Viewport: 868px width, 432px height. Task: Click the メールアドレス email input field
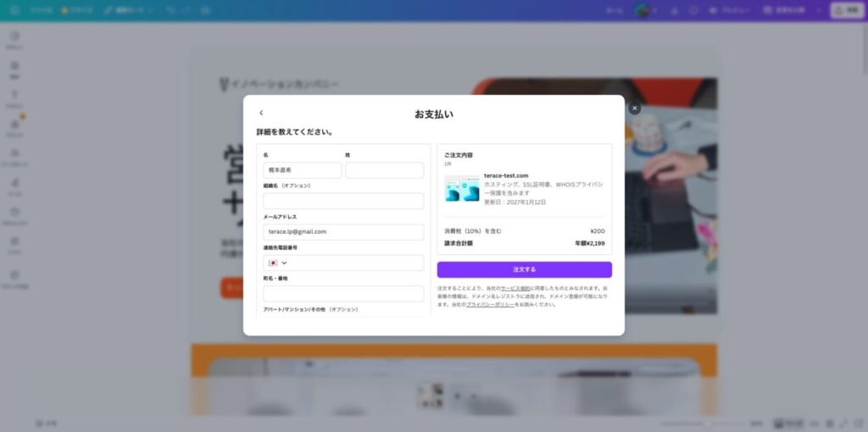click(343, 231)
